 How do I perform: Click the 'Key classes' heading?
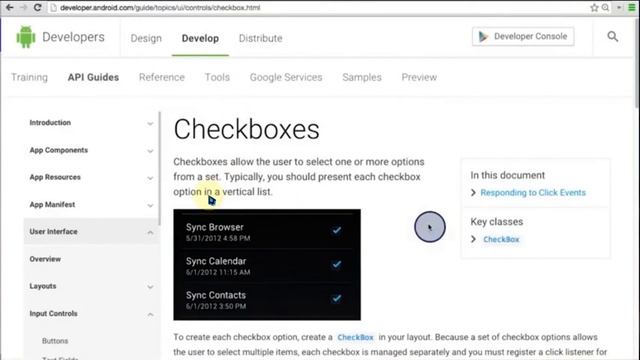click(x=496, y=222)
